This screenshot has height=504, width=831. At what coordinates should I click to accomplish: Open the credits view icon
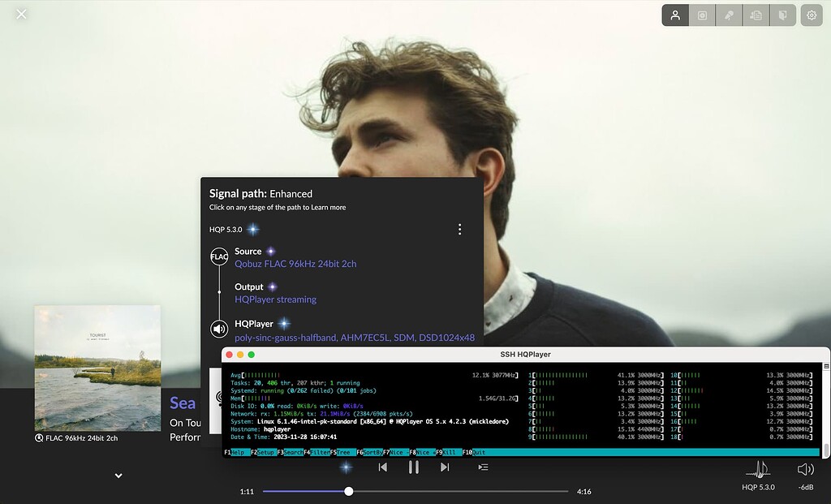tap(756, 15)
